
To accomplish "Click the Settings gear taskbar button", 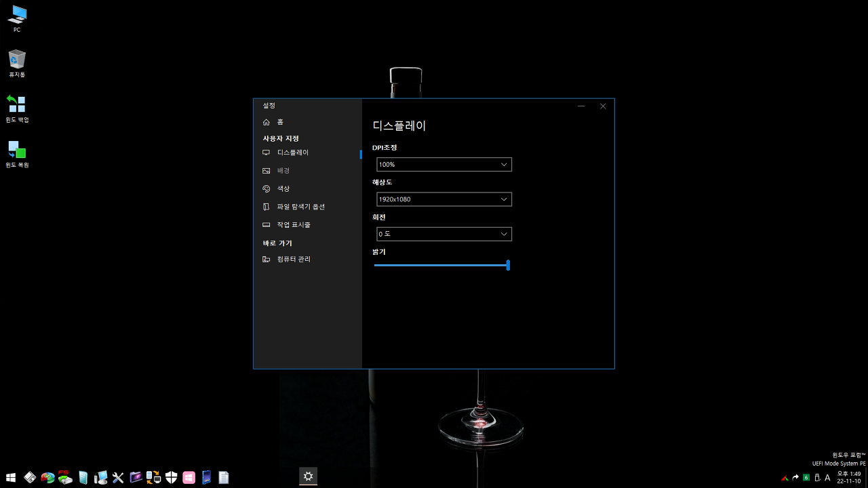I will pos(309,476).
